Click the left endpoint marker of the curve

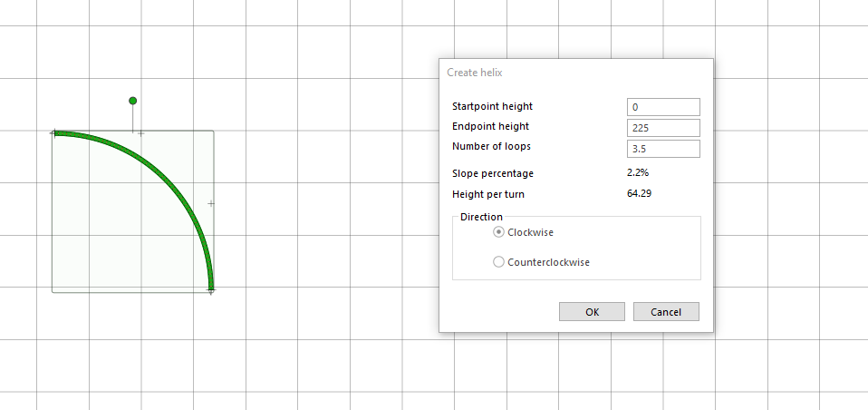point(53,133)
